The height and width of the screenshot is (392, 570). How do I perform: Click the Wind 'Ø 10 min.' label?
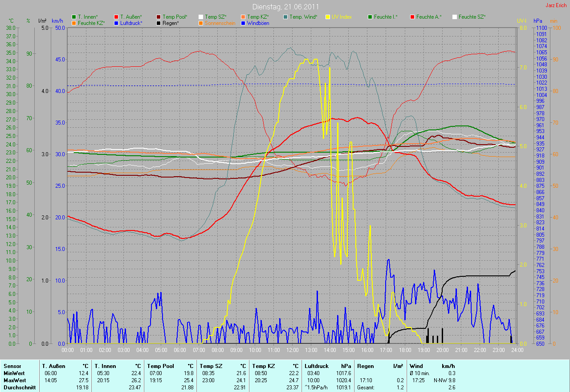tap(420, 373)
